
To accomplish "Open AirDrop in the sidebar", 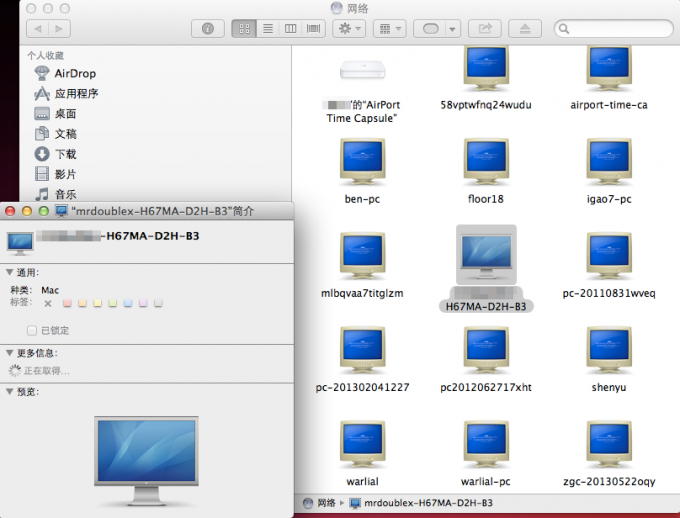I will pos(74,73).
